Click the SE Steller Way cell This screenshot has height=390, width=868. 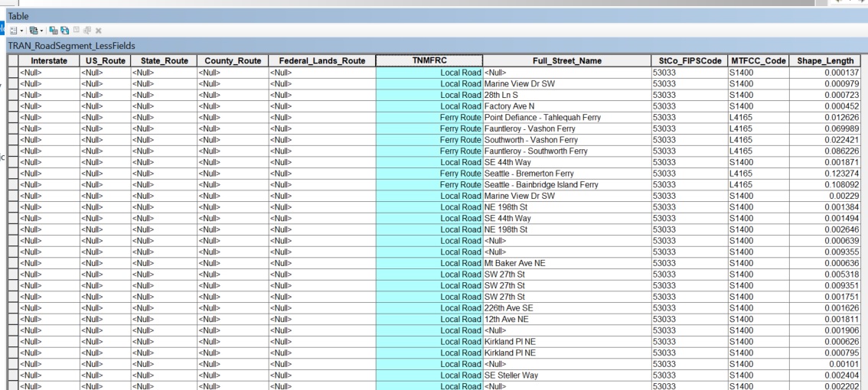coord(567,375)
